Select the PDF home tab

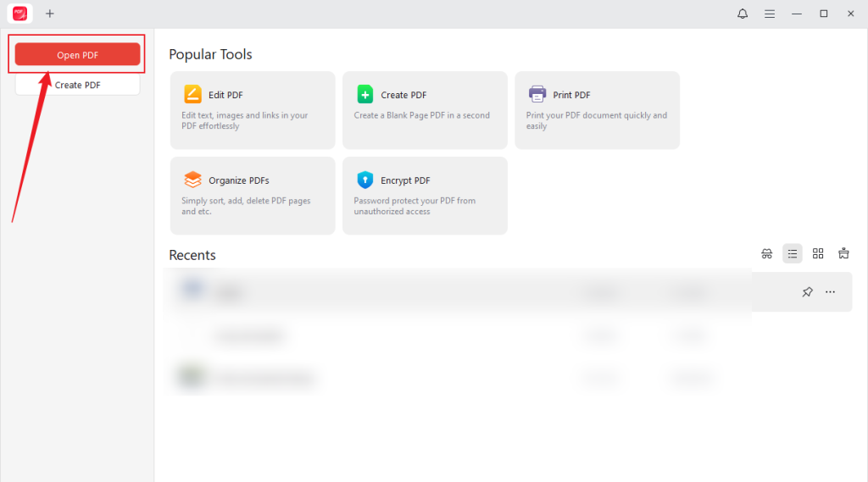(19, 14)
